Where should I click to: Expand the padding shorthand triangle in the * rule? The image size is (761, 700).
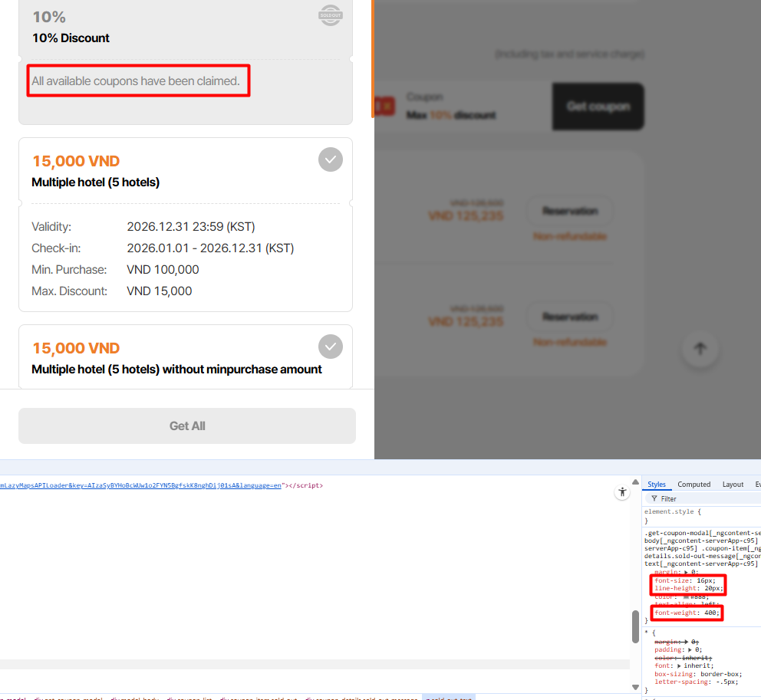tap(690, 650)
